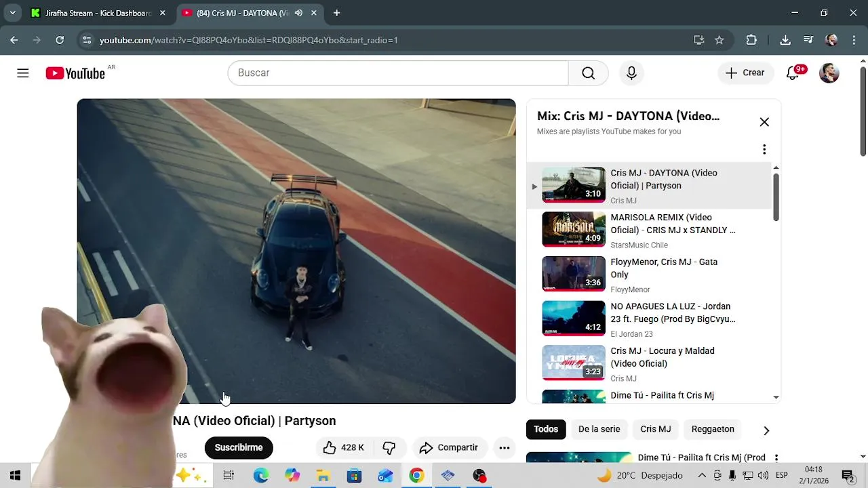Dislike the video with thumbs down

[389, 447]
